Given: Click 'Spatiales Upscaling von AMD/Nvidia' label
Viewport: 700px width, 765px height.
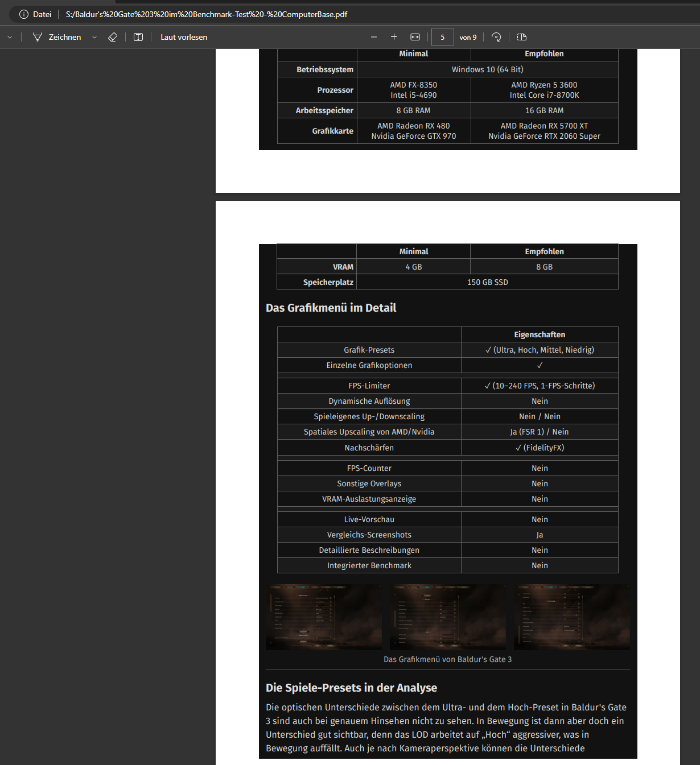Looking at the screenshot, I should click(369, 432).
